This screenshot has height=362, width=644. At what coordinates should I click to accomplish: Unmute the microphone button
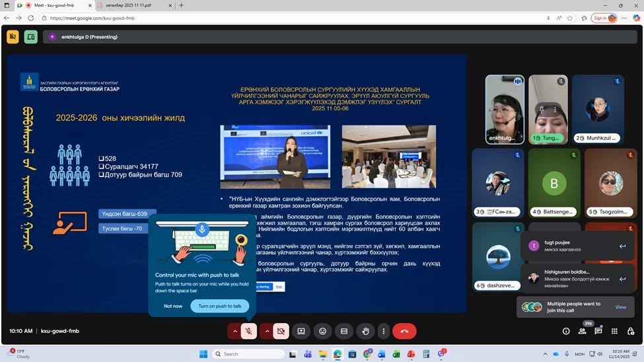(x=249, y=331)
